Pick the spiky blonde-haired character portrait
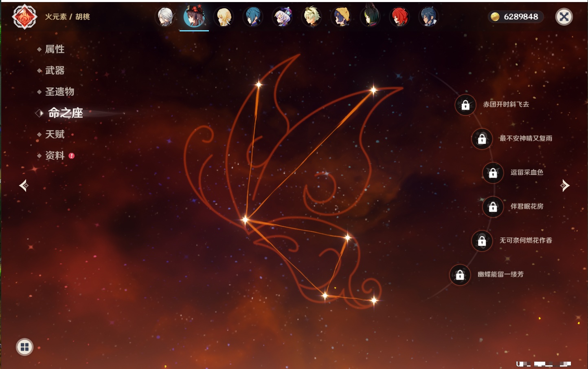This screenshot has width=588, height=369. tap(312, 17)
